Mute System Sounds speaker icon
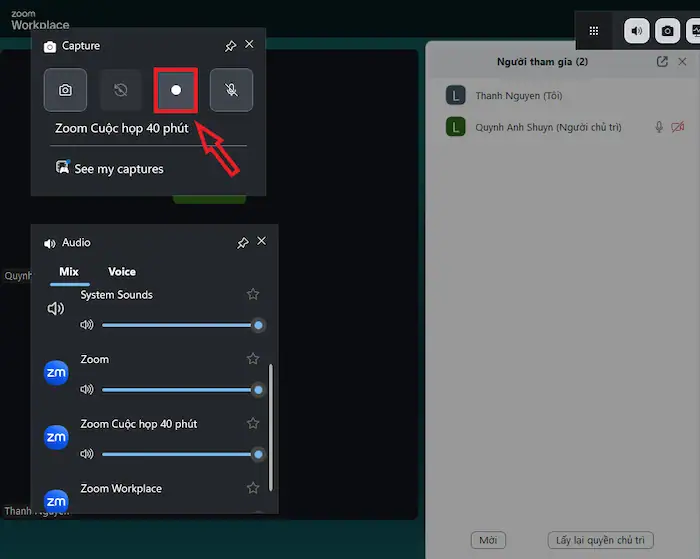700x559 pixels. (87, 325)
